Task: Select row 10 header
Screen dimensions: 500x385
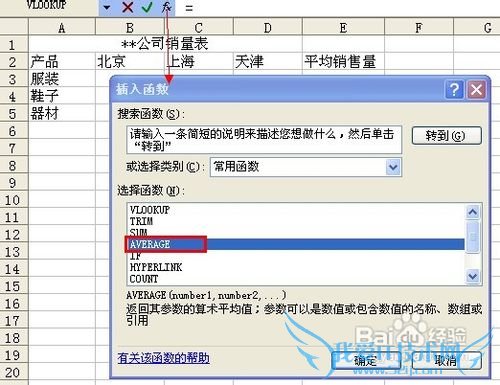Action: [x=13, y=200]
